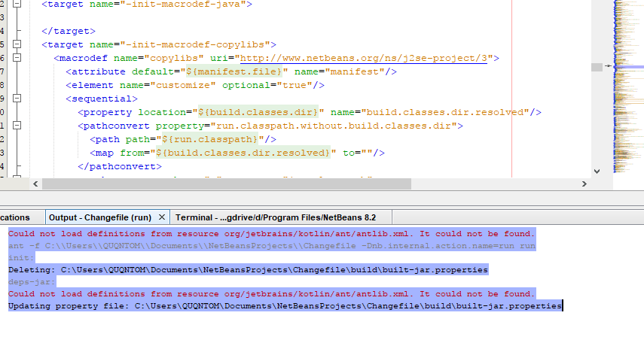Click the editor horizontal scrollbar thumb
The width and height of the screenshot is (644, 346).
click(x=227, y=184)
